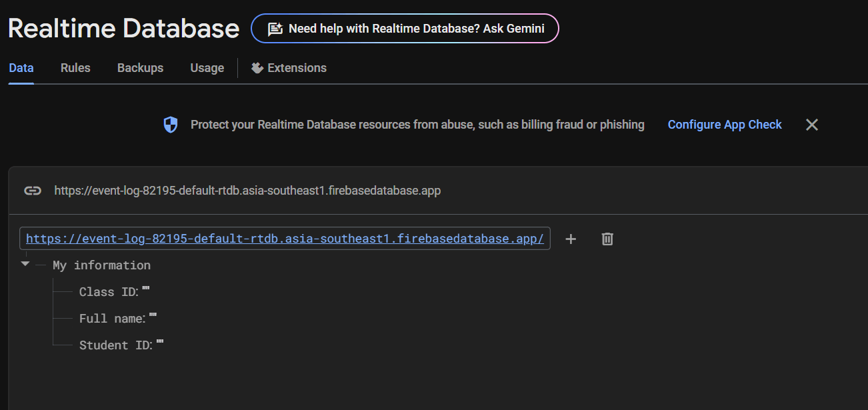This screenshot has width=868, height=410.
Task: Click the Student ID empty value
Action: (x=160, y=345)
